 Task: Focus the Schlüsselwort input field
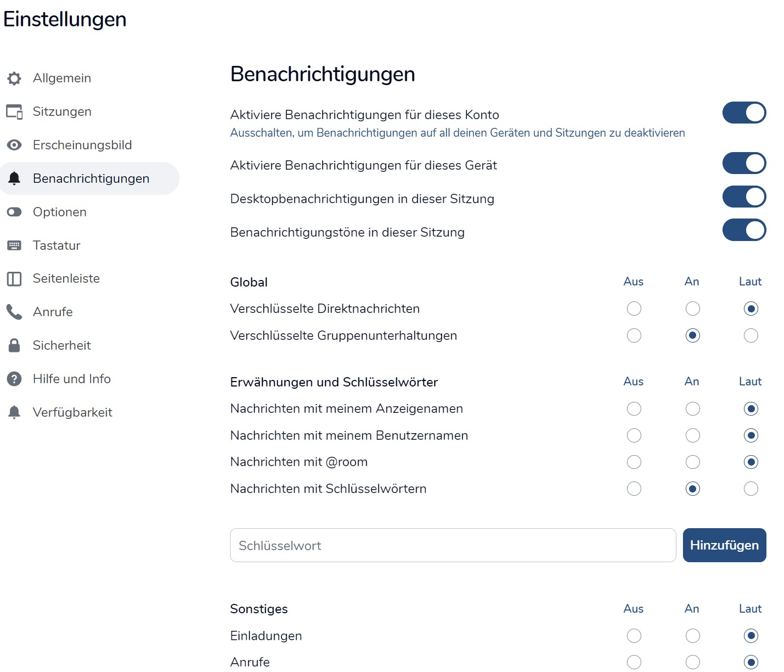click(452, 545)
